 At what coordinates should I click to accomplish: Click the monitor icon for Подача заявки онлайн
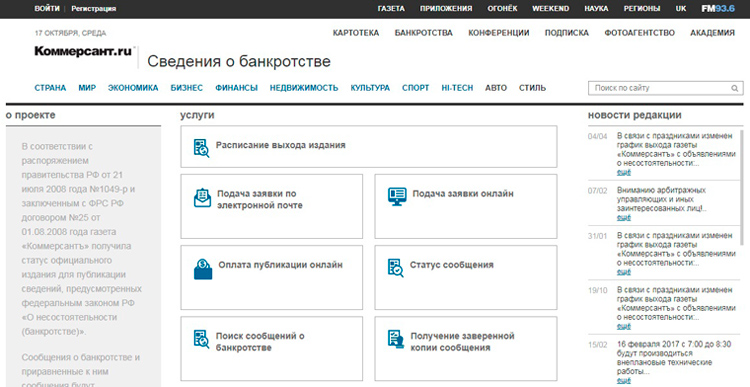point(397,197)
